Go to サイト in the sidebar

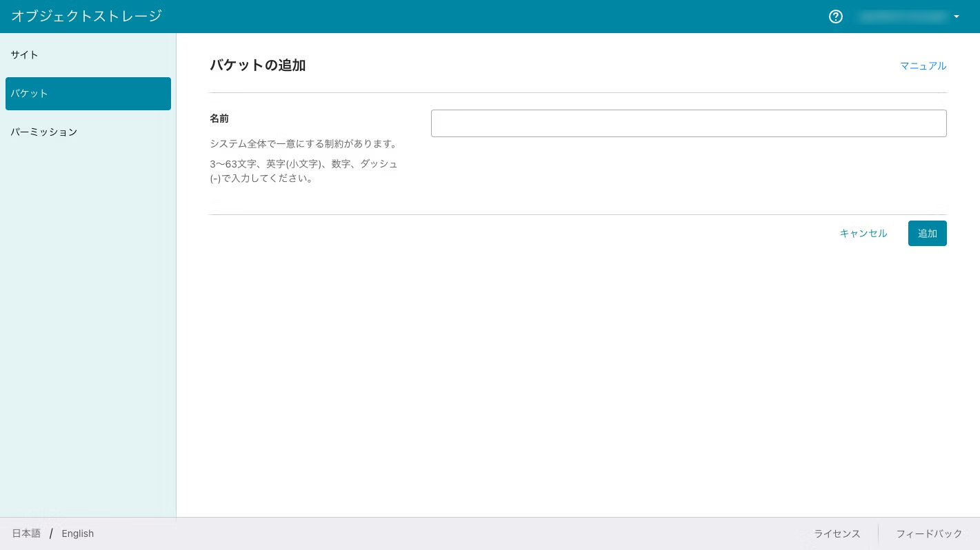coord(25,54)
